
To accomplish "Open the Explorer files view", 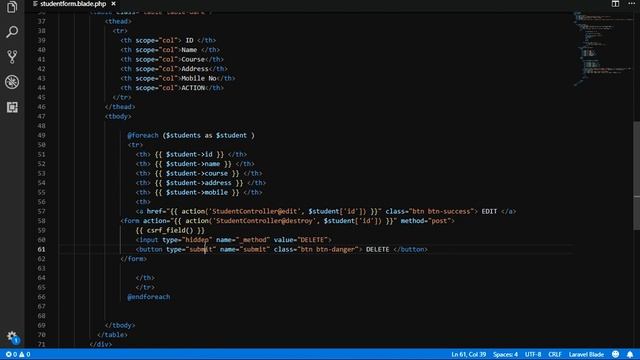I will 12,7.
